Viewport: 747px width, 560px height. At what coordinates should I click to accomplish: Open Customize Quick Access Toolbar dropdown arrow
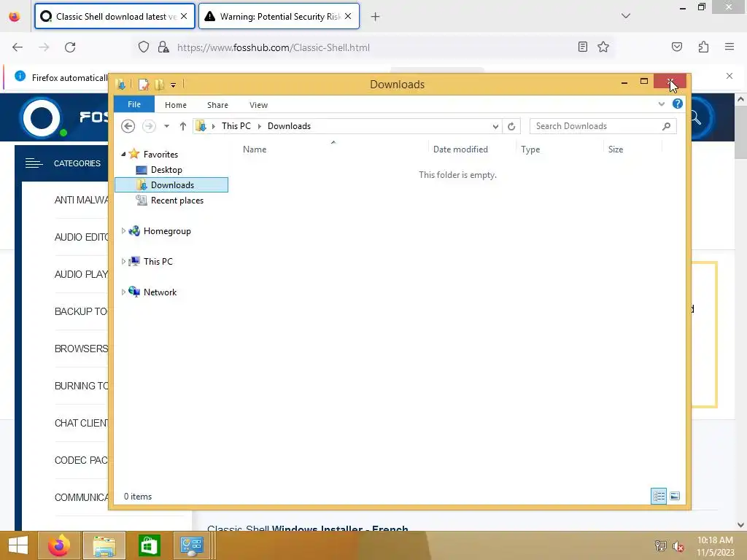(x=174, y=85)
